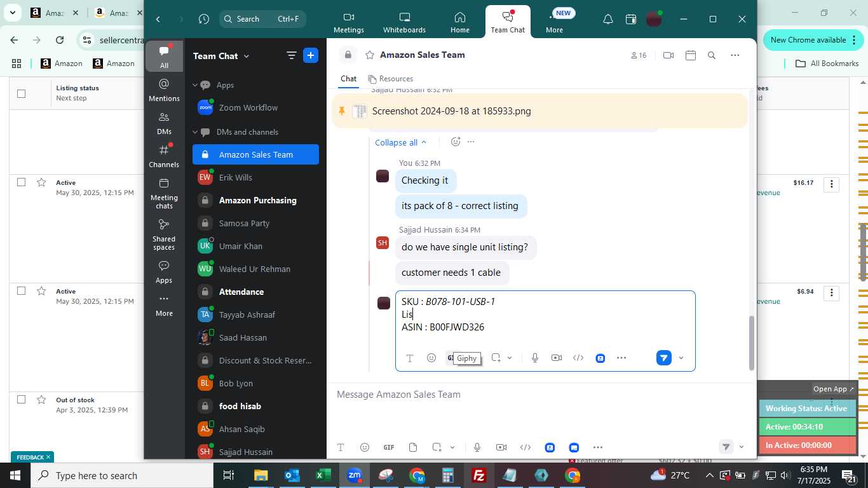The image size is (868, 488).
Task: Go back with the Zoom back arrow
Action: 158,19
